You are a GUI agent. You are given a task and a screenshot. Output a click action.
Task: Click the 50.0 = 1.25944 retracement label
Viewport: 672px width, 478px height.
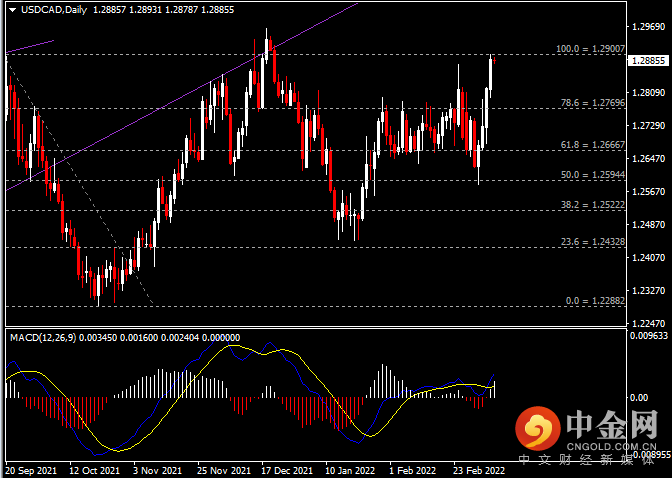[590, 175]
